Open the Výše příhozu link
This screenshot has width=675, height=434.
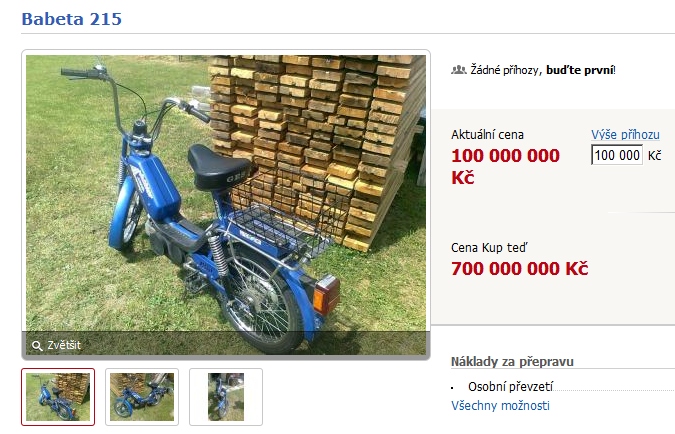pyautogui.click(x=625, y=135)
